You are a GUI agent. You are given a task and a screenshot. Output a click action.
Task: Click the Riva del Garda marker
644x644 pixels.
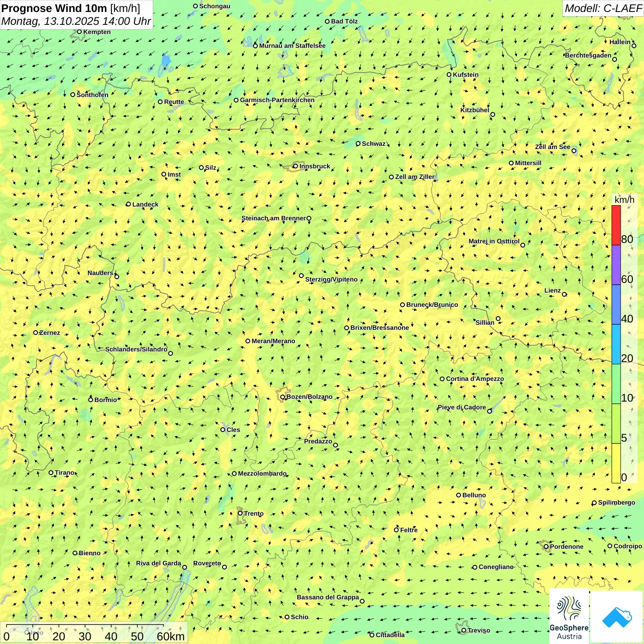[x=184, y=567]
